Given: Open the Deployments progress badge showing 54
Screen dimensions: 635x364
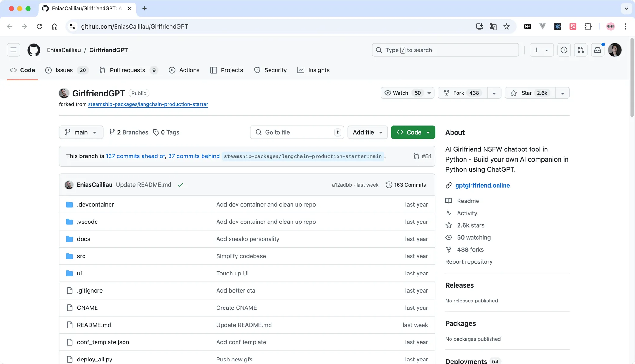Looking at the screenshot, I should (x=495, y=361).
